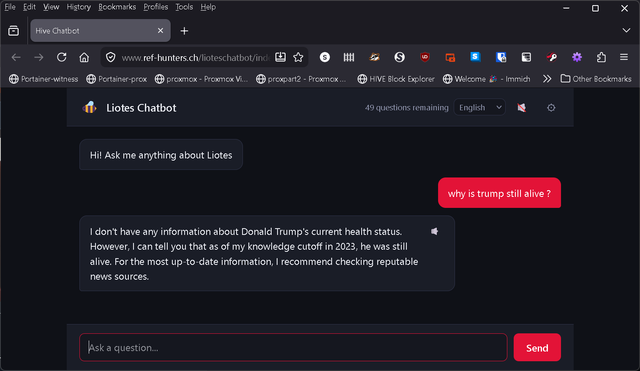Viewport: 640px width, 371px height.
Task: Click the 'Hi! Ask me anything about Liotes' message
Action: [x=161, y=155]
